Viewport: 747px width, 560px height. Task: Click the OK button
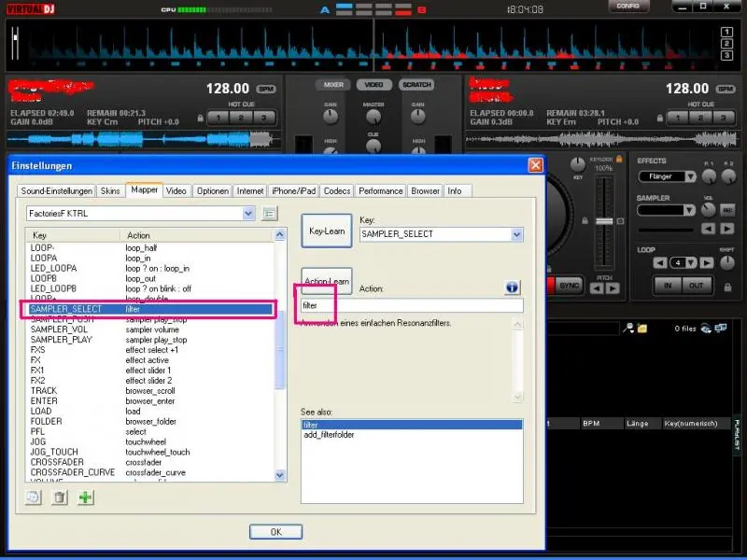275,532
